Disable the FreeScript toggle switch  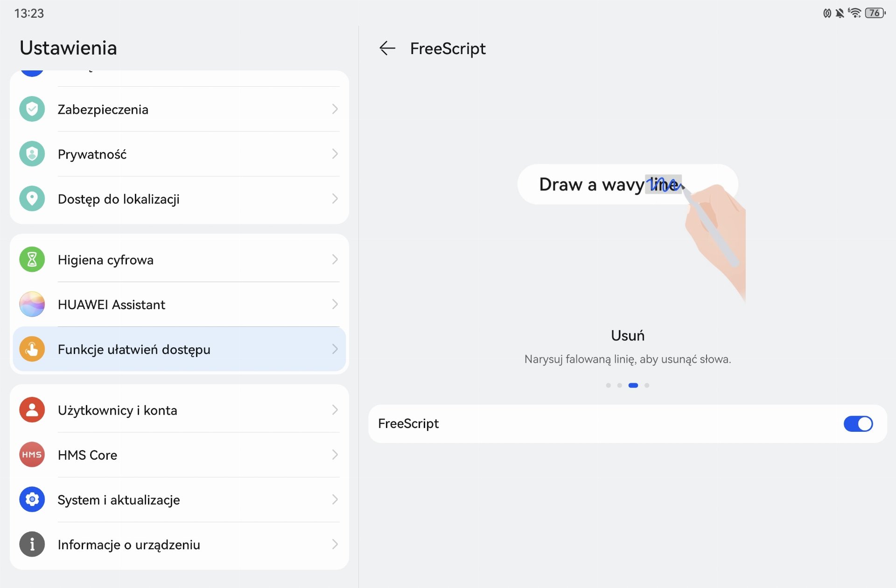click(x=858, y=423)
